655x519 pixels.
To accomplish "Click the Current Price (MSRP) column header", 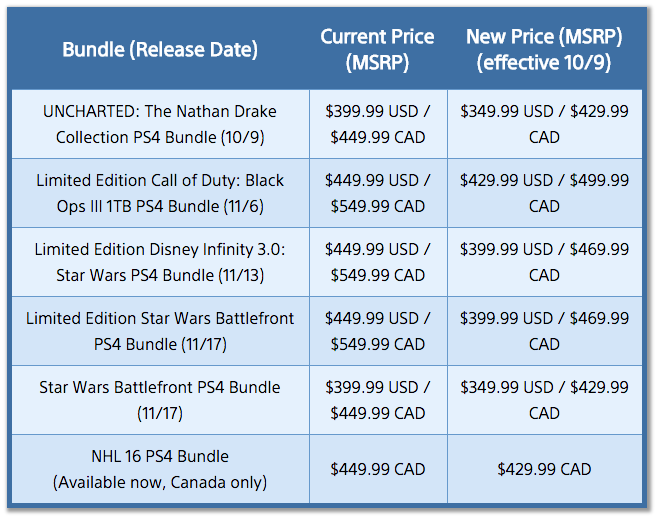I will [378, 49].
